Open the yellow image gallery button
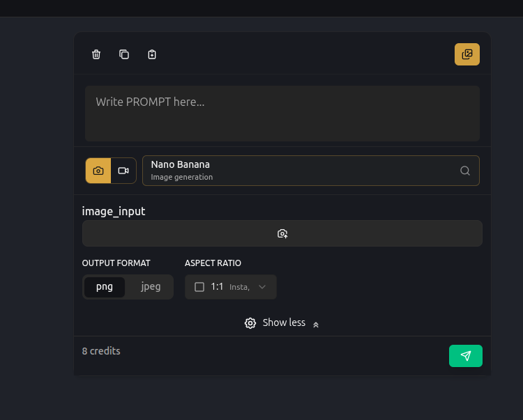The height and width of the screenshot is (420, 523). click(467, 54)
